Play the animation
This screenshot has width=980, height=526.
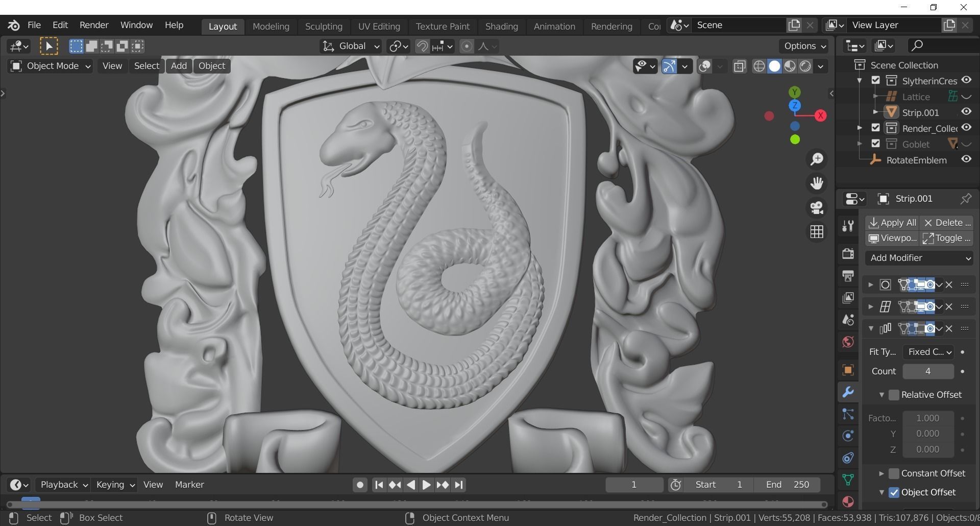coord(426,485)
